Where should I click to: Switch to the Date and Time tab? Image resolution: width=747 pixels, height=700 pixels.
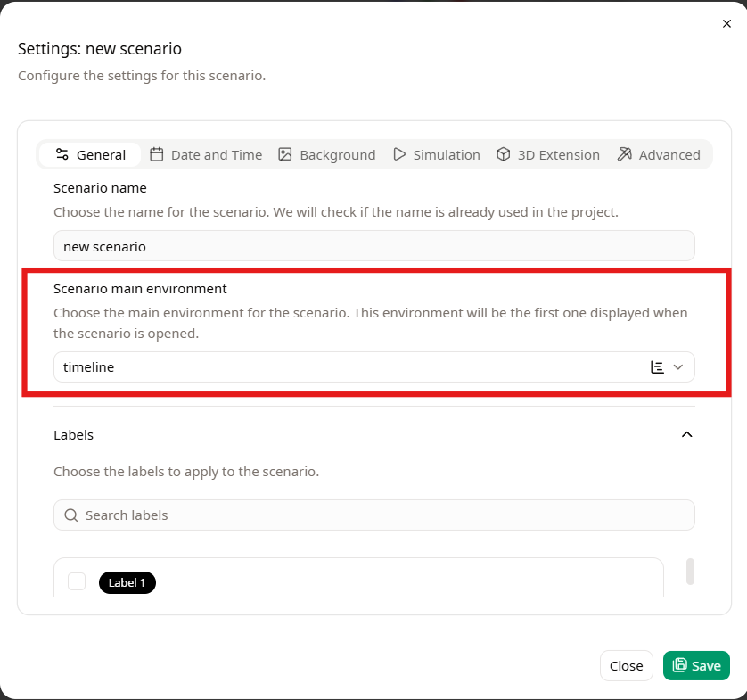[x=206, y=154]
